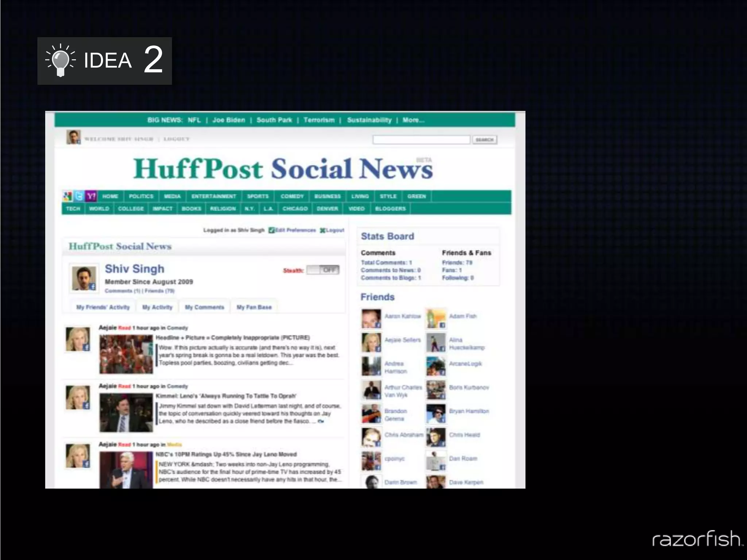Click inside the search input field

421,140
